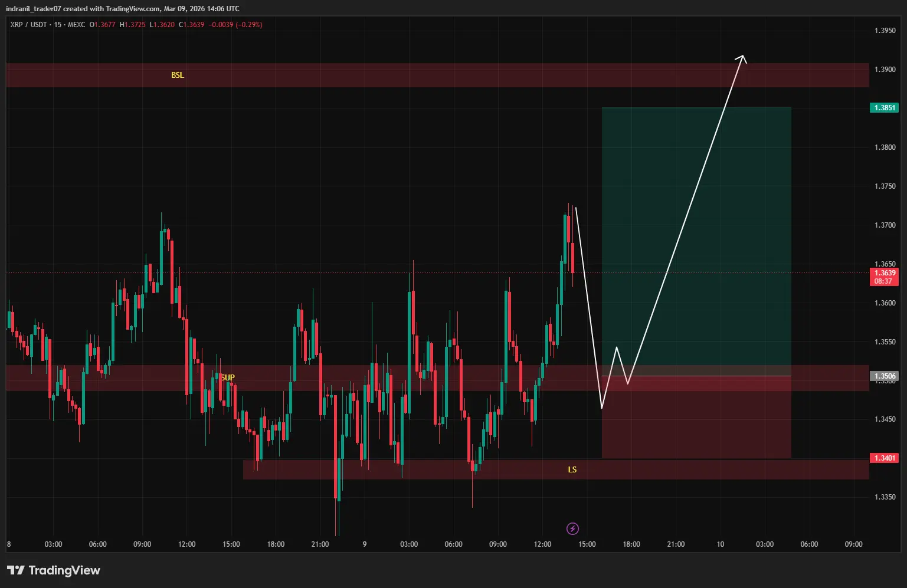
Task: Click the 1.3350 price axis label
Action: [x=885, y=497]
